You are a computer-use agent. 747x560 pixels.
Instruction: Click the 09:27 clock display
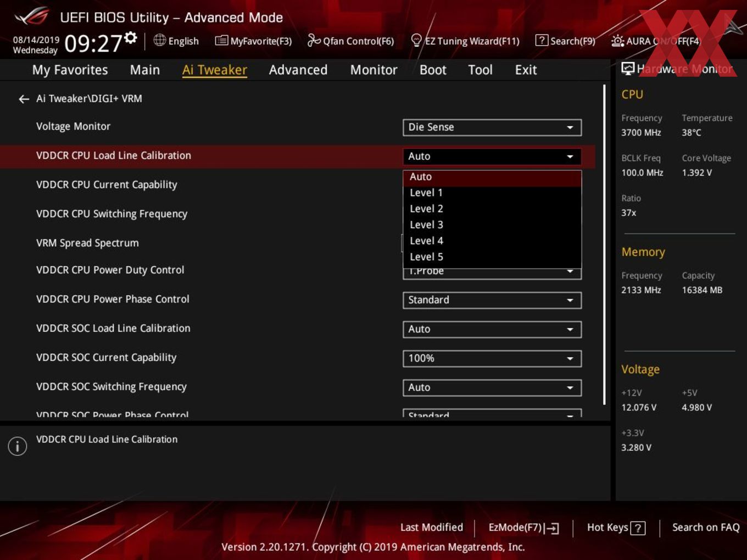93,43
